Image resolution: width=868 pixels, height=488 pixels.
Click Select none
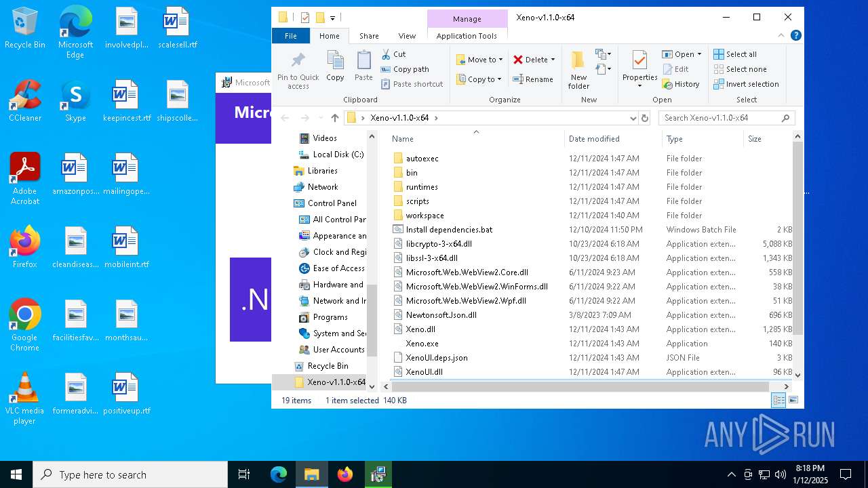(x=740, y=69)
